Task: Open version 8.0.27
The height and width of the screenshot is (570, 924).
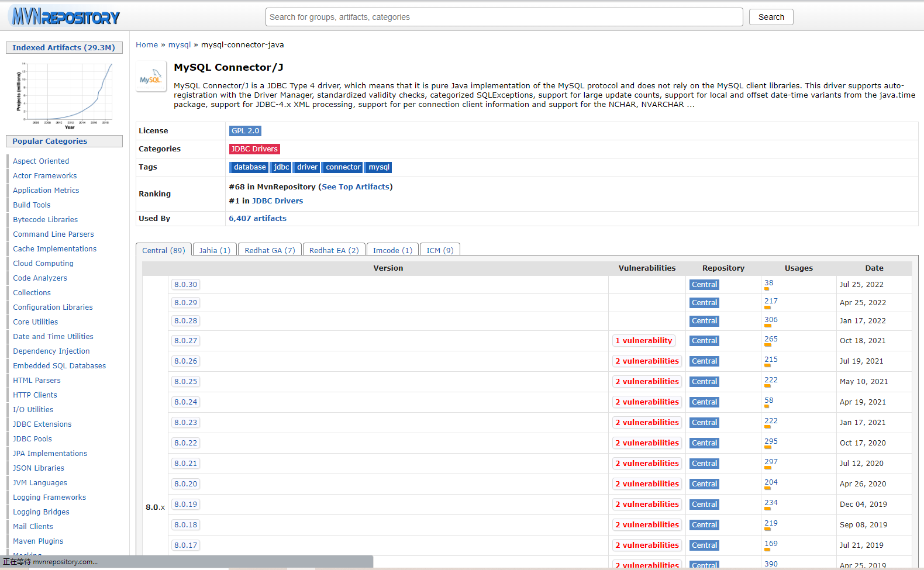Action: pos(185,341)
